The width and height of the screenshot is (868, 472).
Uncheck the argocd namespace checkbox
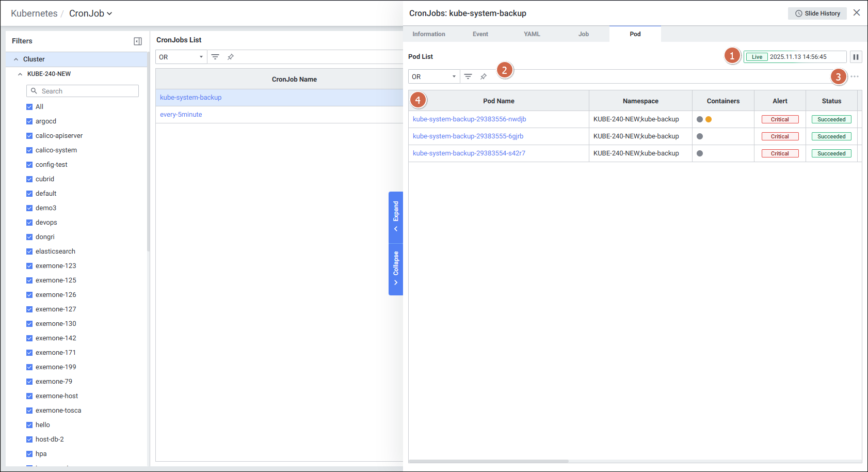tap(29, 121)
